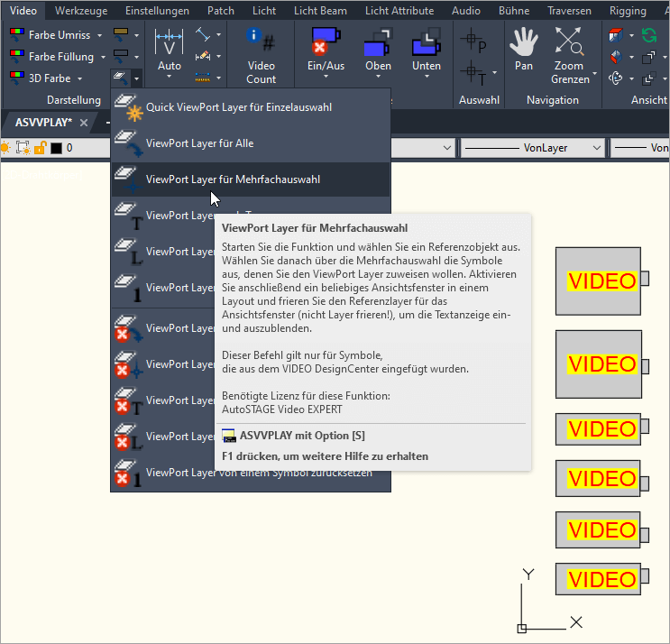Click the black layer color swatch
The width and height of the screenshot is (670, 644).
tap(56, 148)
